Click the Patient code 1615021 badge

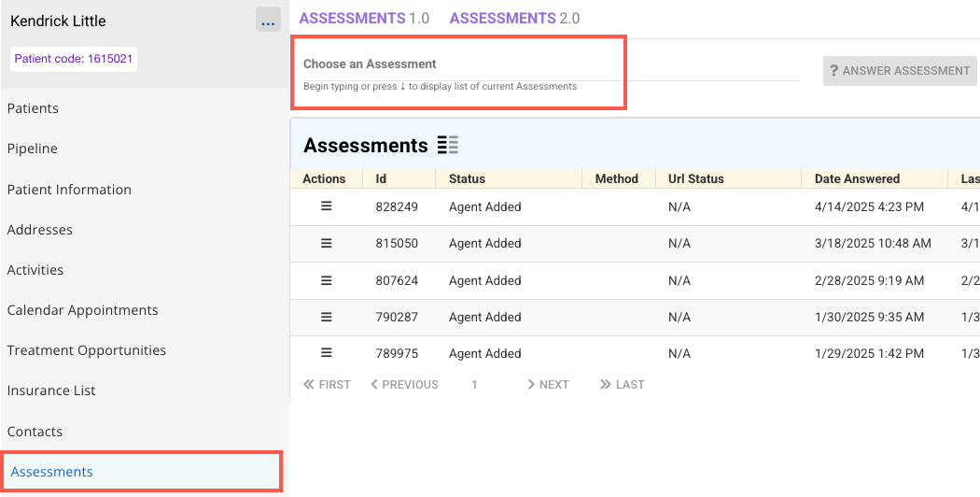[x=74, y=59]
